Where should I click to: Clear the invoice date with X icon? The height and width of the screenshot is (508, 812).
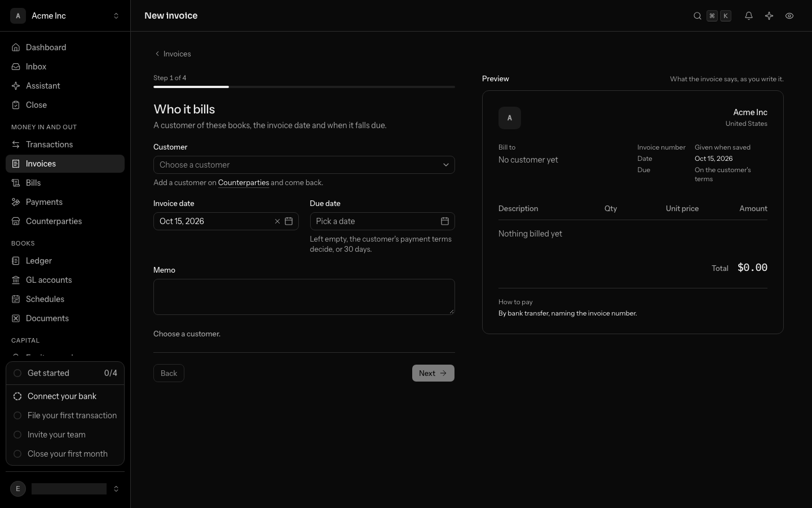pyautogui.click(x=277, y=221)
